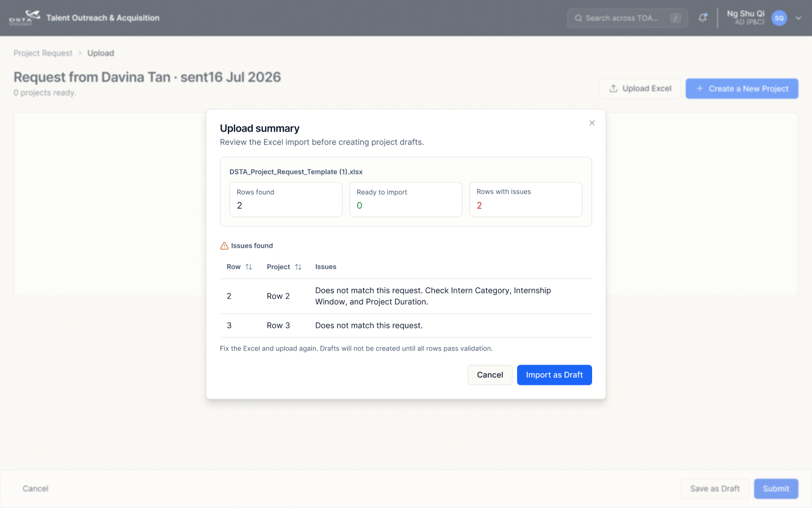Open the SQ user avatar
Image resolution: width=812 pixels, height=508 pixels.
coord(779,18)
